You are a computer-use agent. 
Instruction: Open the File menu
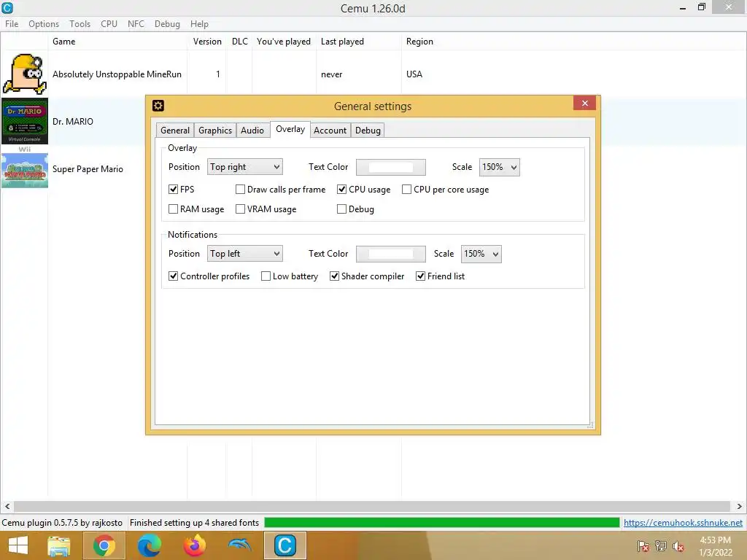tap(12, 24)
